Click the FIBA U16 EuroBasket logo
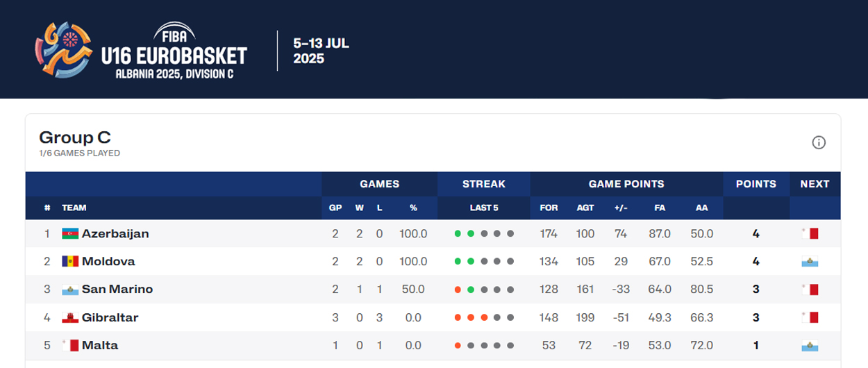Screen dimensions: 868x368 tap(141, 50)
